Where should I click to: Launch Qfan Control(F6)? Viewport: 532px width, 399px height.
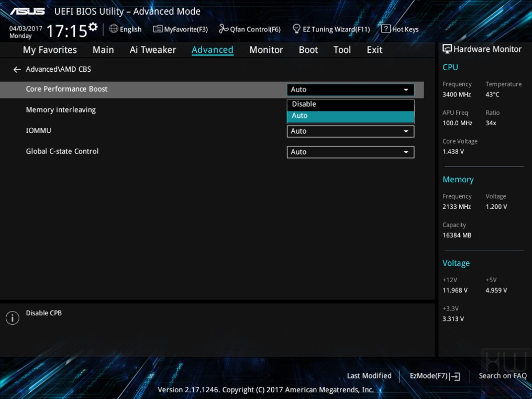pyautogui.click(x=255, y=29)
